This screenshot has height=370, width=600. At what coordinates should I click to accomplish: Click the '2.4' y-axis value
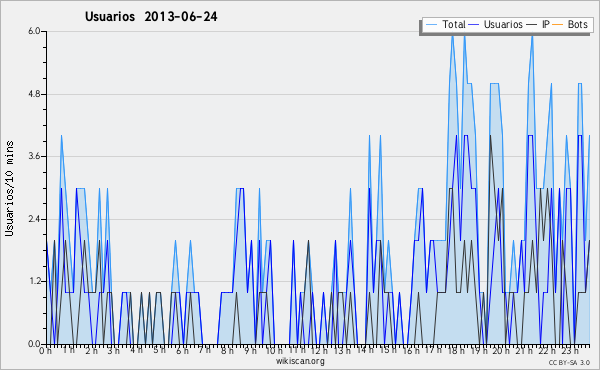click(x=34, y=219)
